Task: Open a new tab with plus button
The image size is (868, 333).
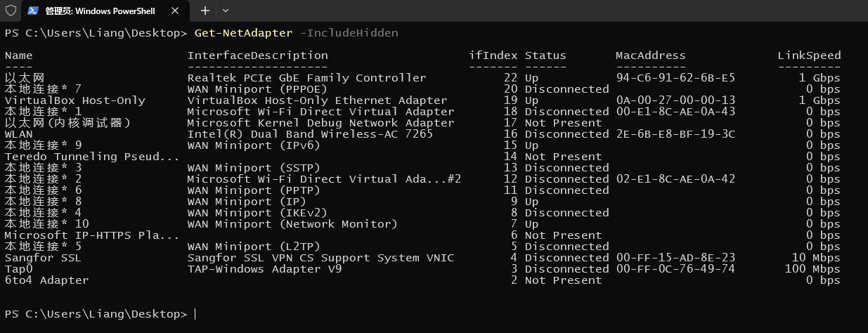Action: [205, 11]
